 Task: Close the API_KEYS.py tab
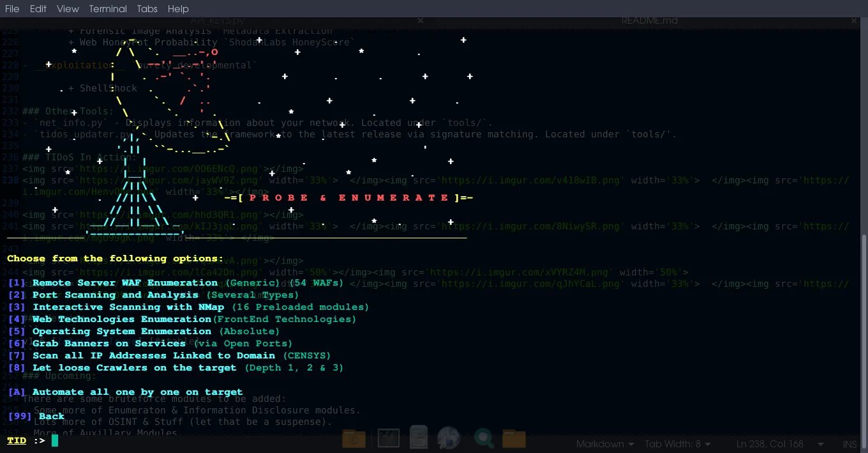pyautogui.click(x=421, y=20)
